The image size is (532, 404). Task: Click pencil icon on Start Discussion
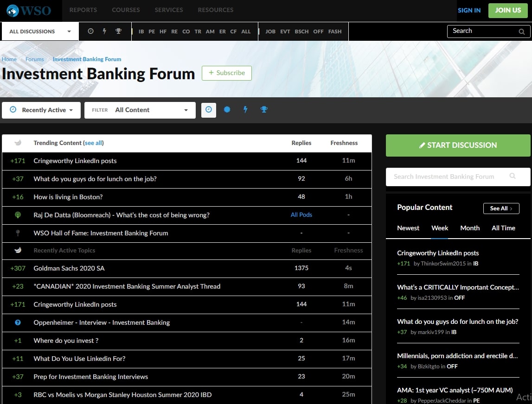point(422,145)
